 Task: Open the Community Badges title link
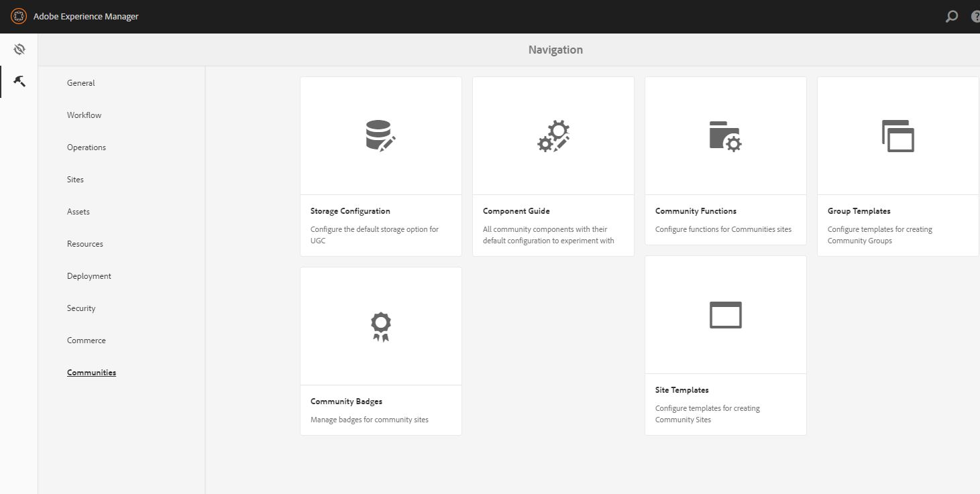[346, 402]
